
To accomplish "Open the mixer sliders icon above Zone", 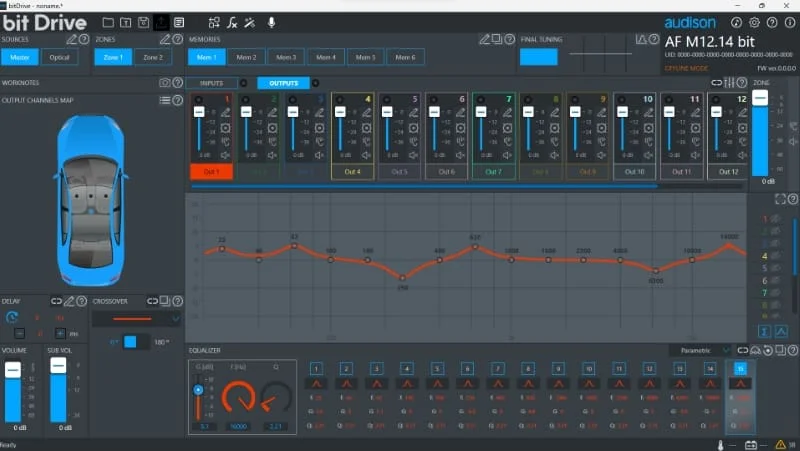I will (730, 83).
